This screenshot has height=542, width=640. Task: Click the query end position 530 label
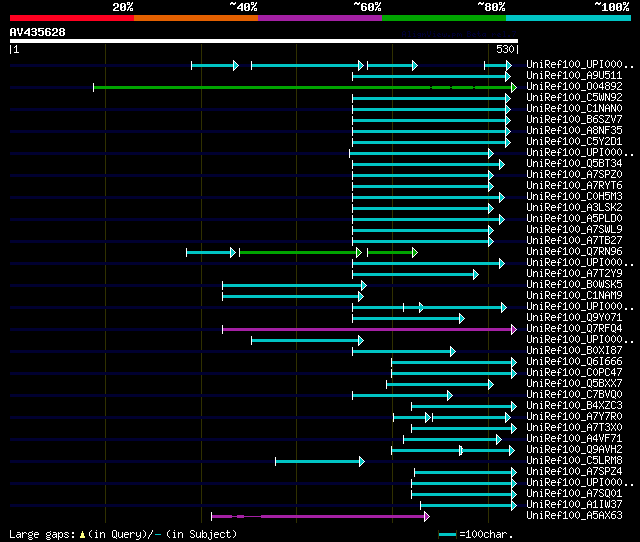pos(505,49)
